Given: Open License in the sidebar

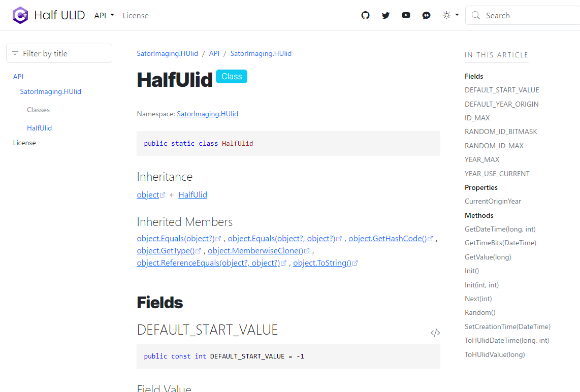Looking at the screenshot, I should (24, 143).
